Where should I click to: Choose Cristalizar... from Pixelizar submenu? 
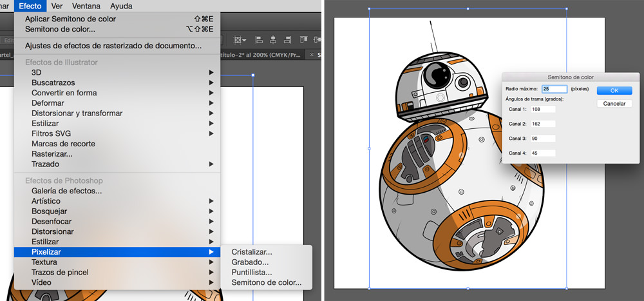(x=267, y=252)
